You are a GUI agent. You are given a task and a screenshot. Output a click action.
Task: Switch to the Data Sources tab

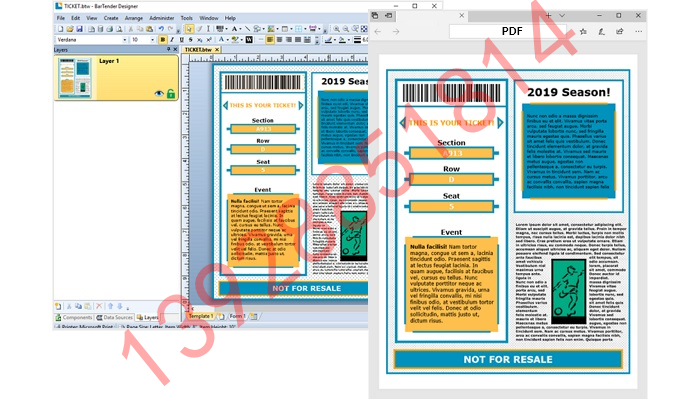pyautogui.click(x=115, y=317)
